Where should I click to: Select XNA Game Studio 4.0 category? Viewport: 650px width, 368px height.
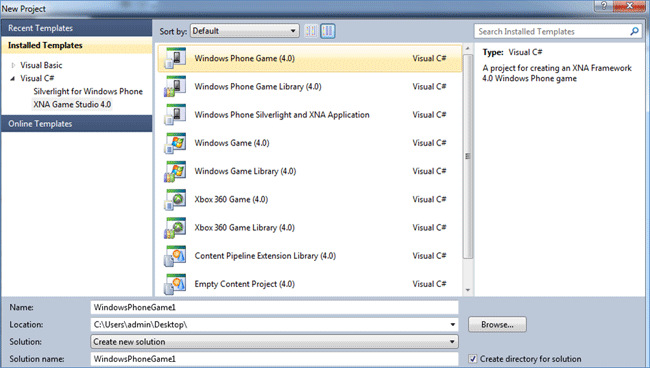(x=72, y=104)
